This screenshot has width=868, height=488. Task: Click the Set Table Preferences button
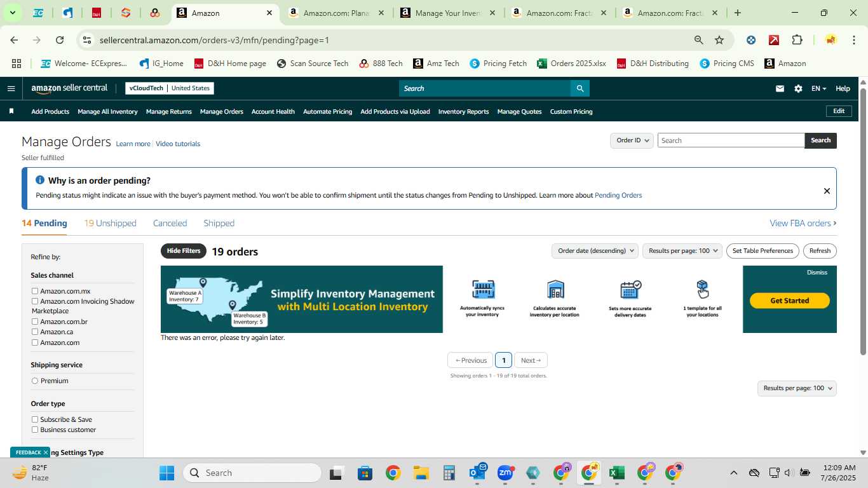click(763, 251)
